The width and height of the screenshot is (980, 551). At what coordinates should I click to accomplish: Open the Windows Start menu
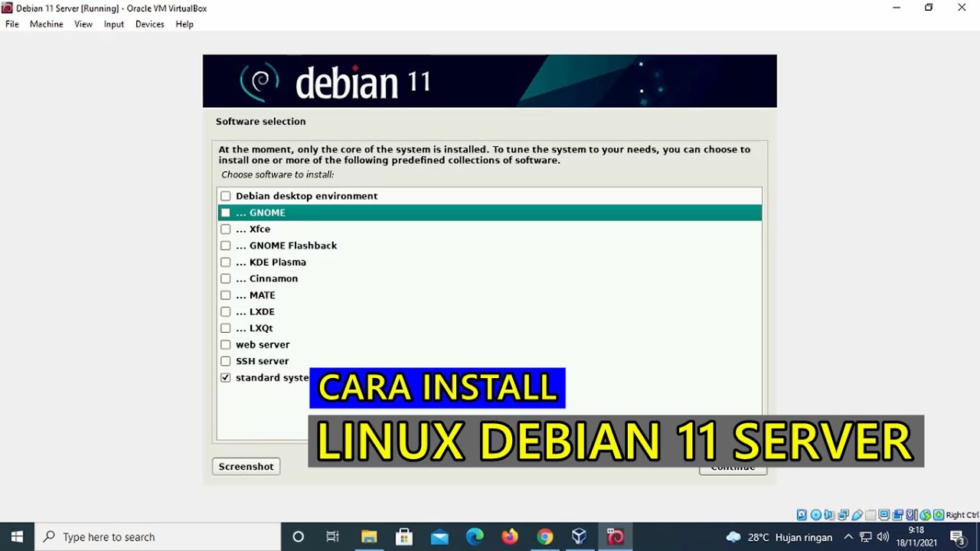[17, 536]
